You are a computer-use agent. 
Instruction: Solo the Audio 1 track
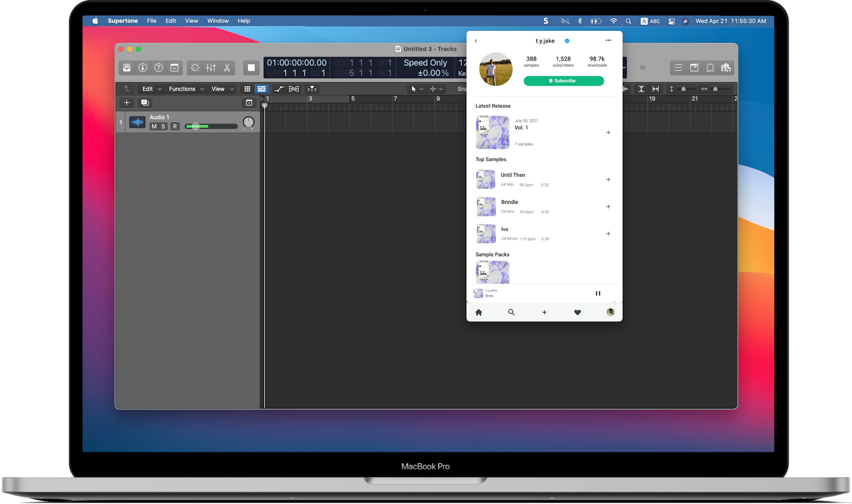(163, 126)
